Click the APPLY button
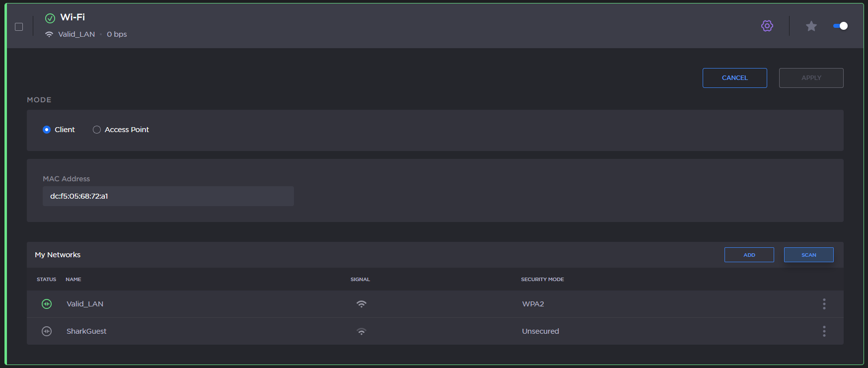 (x=811, y=78)
